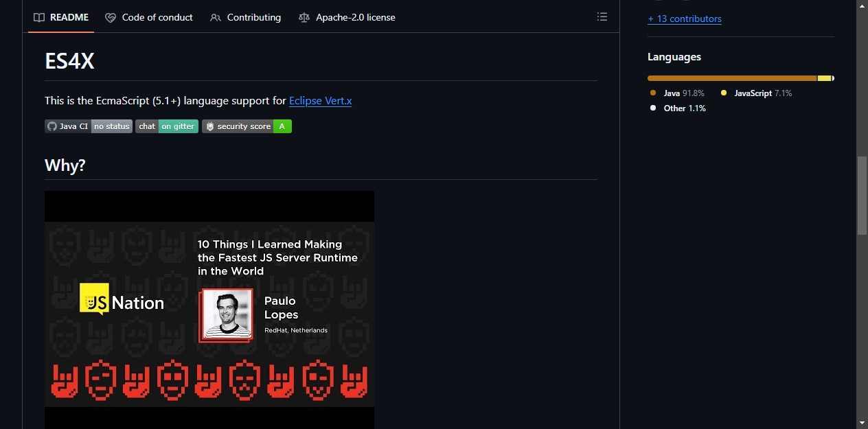868x429 pixels.
Task: Click the shield icon in security badge
Action: [209, 126]
